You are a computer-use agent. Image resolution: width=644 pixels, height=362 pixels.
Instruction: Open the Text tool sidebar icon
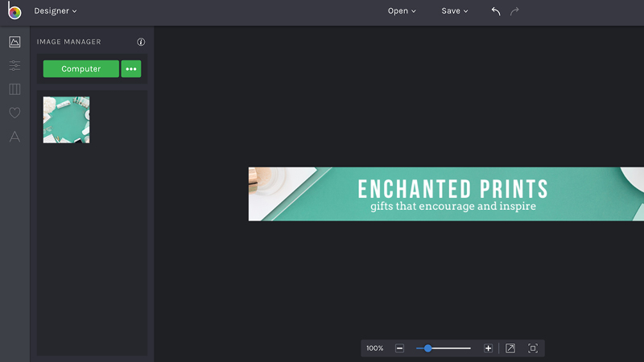pos(14,137)
